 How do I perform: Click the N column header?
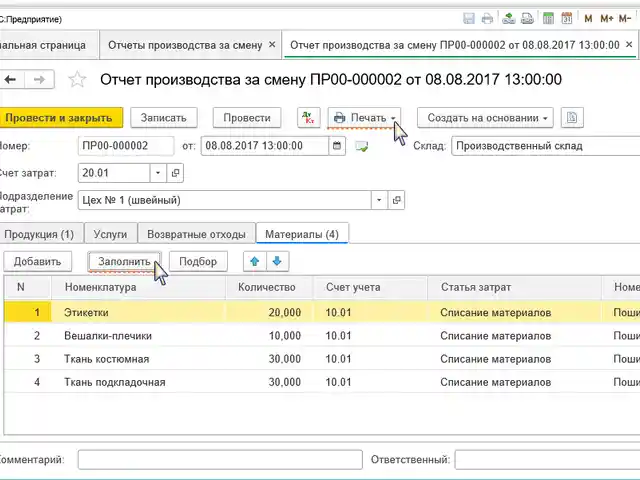coord(28,287)
